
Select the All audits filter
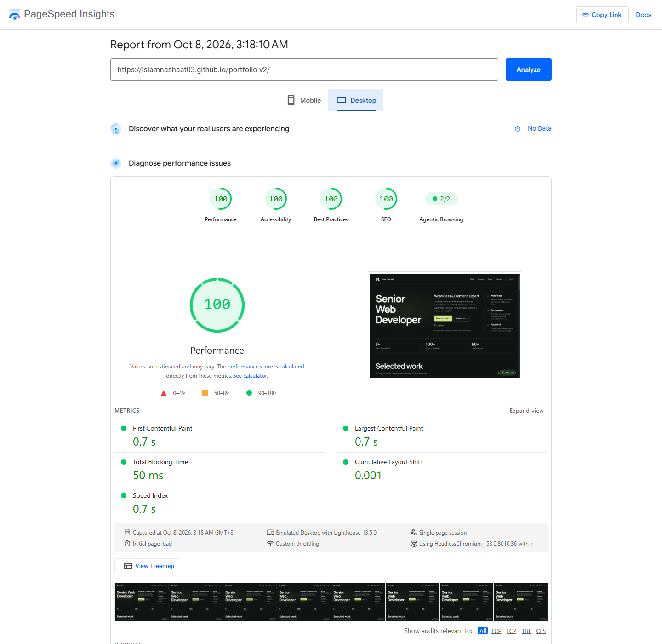(x=483, y=631)
